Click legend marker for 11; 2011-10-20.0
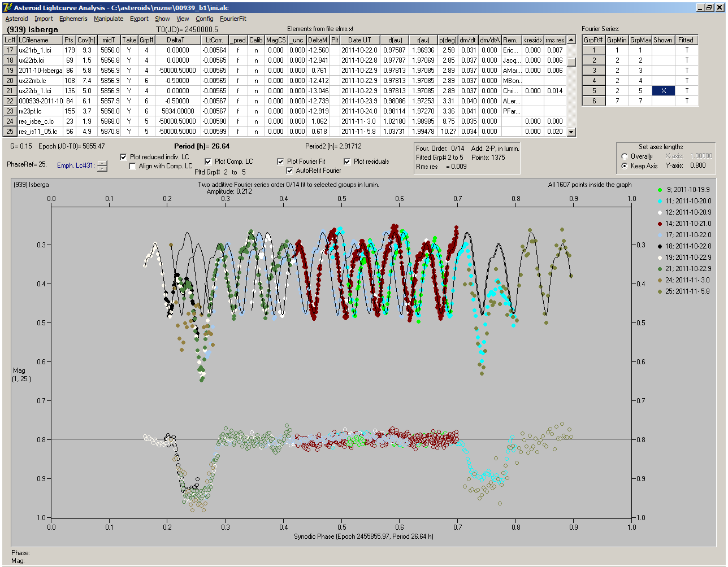Image resolution: width=728 pixels, height=567 pixels. click(661, 201)
